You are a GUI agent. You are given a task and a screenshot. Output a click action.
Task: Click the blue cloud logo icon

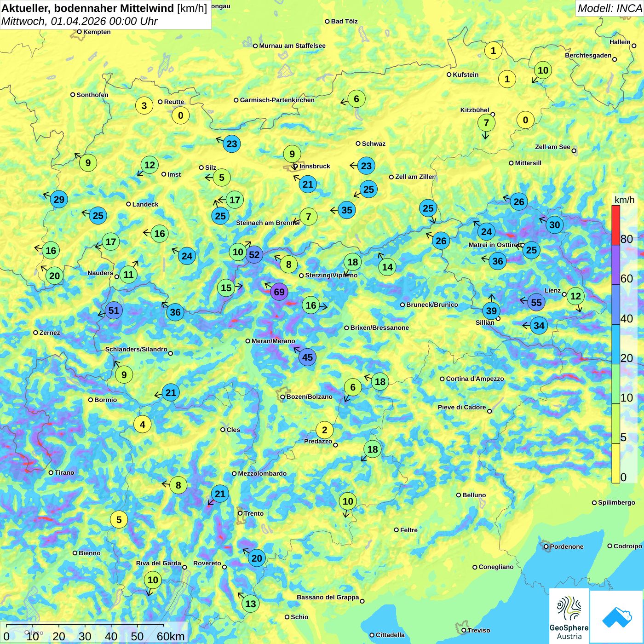pyautogui.click(x=617, y=617)
